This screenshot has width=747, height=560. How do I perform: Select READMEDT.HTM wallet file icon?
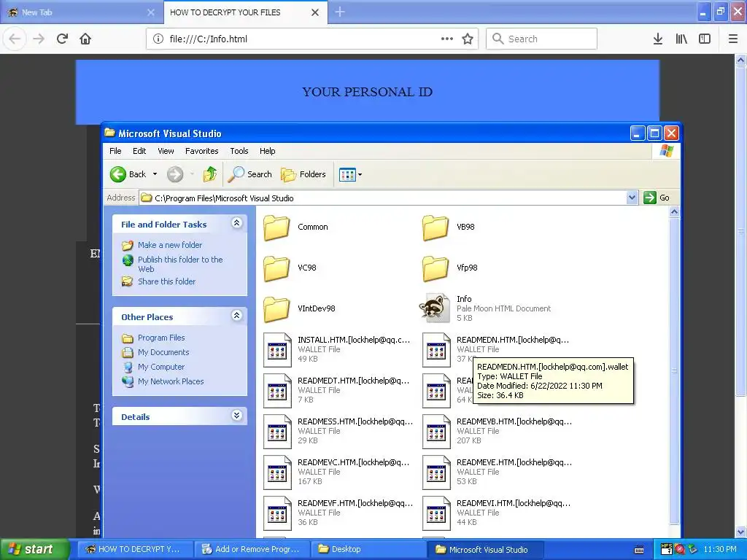277,391
